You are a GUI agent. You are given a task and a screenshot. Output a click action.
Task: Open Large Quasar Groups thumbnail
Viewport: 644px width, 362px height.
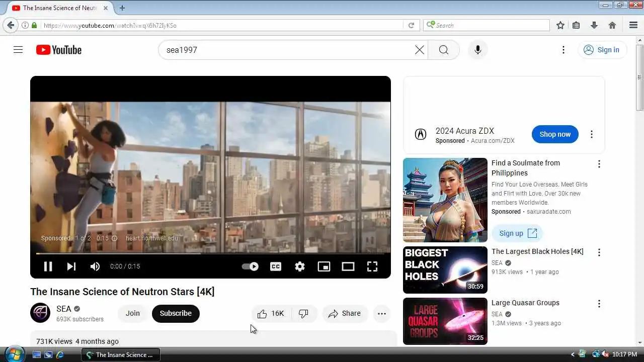tap(445, 321)
